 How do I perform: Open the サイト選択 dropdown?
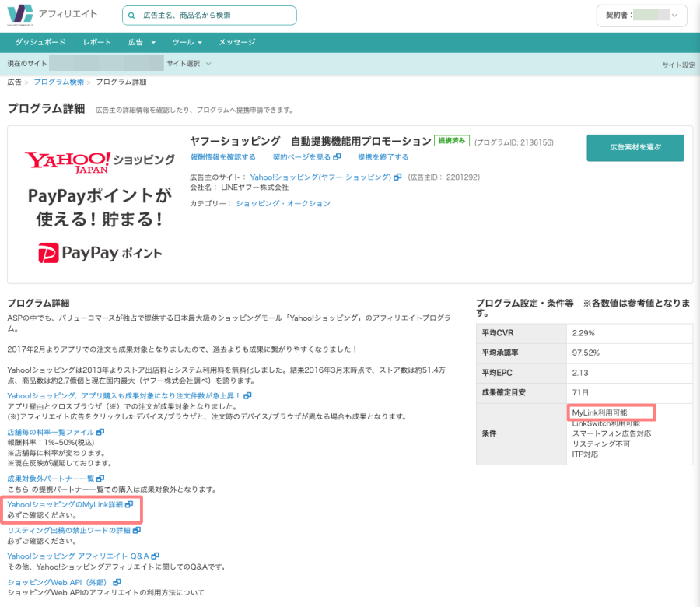[x=189, y=64]
